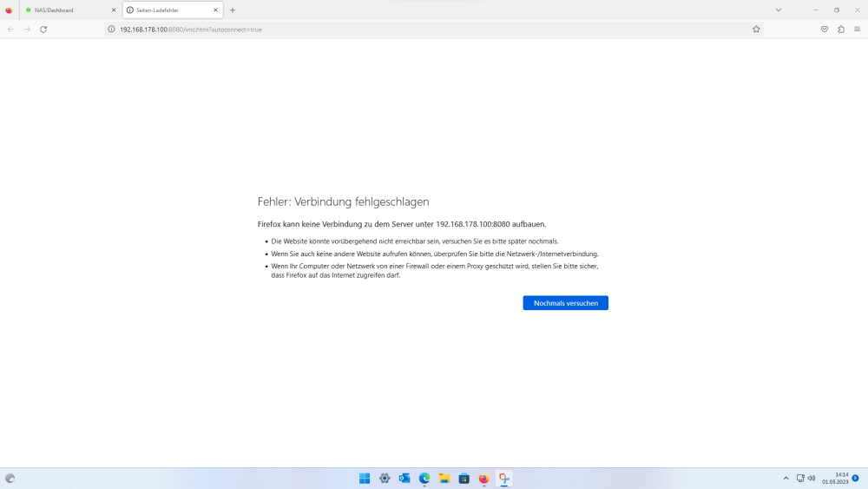Restore down the Firefox window

[837, 10]
